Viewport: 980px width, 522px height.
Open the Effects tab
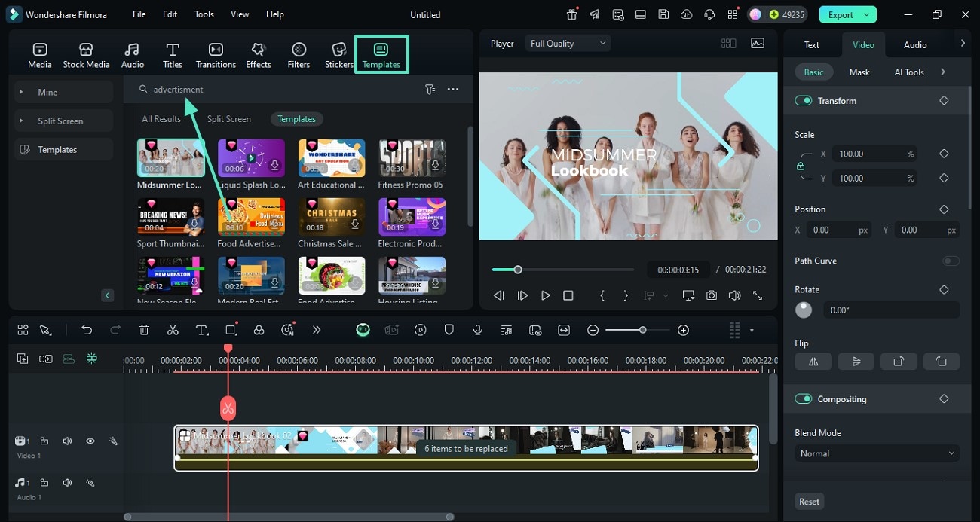tap(259, 55)
